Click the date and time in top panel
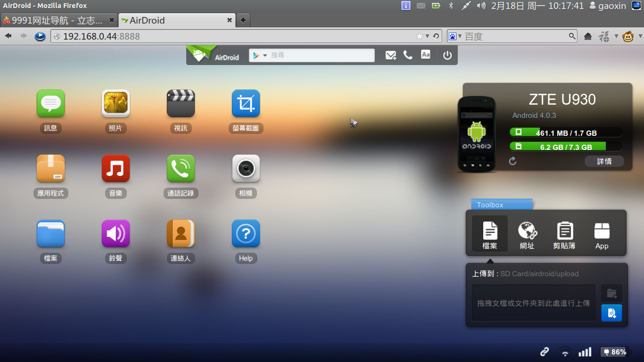 (537, 6)
